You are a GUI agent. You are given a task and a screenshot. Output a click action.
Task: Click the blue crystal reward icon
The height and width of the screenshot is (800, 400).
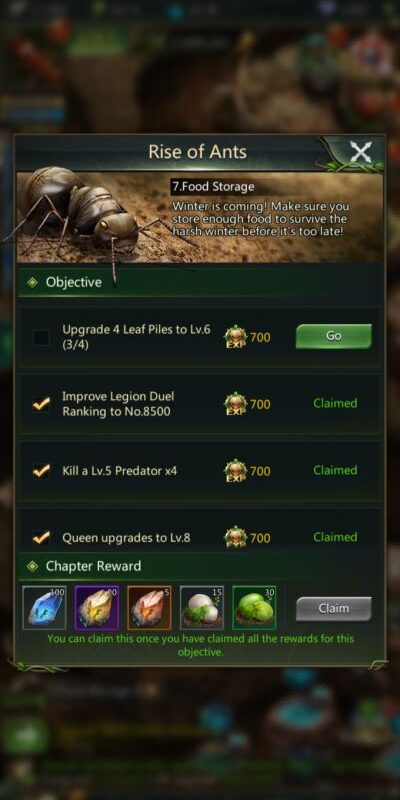[x=44, y=607]
